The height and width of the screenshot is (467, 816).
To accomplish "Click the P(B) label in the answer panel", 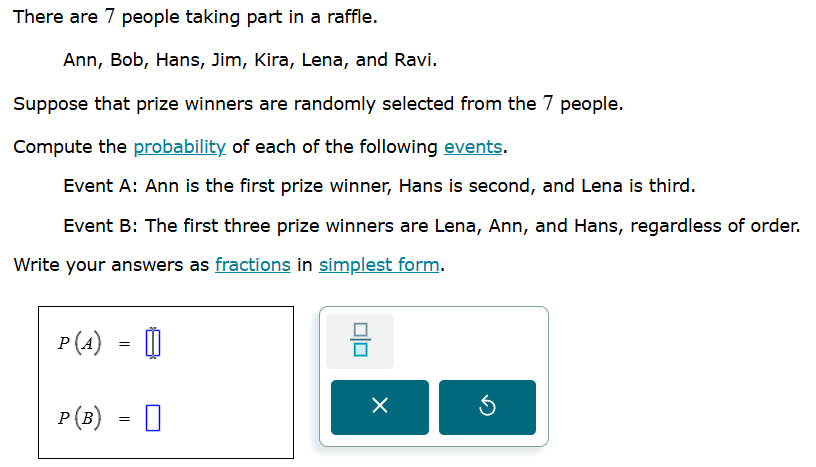I will click(x=80, y=418).
